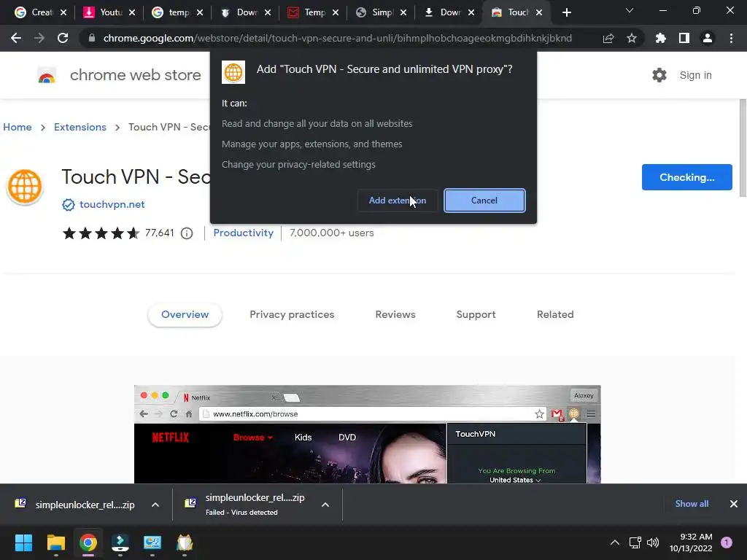Open File Explorer from taskbar
Viewport: 747px width, 560px height.
[x=55, y=542]
